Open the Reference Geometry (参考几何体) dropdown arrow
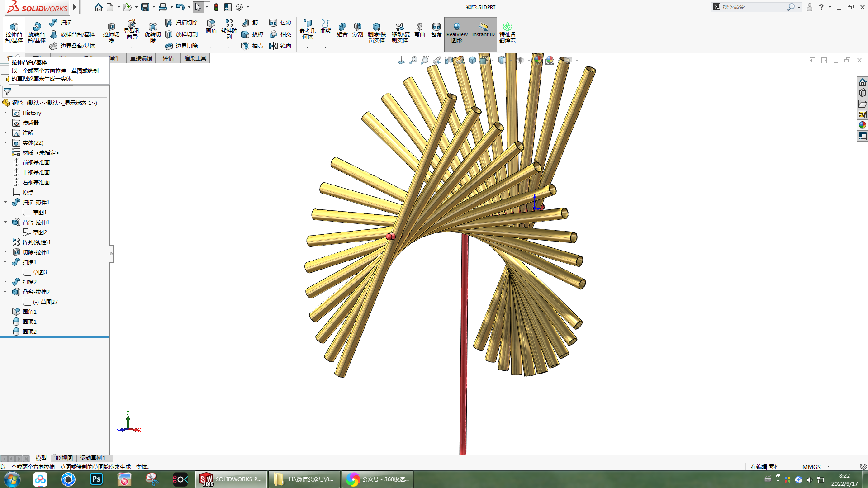The image size is (868, 488). point(307,47)
